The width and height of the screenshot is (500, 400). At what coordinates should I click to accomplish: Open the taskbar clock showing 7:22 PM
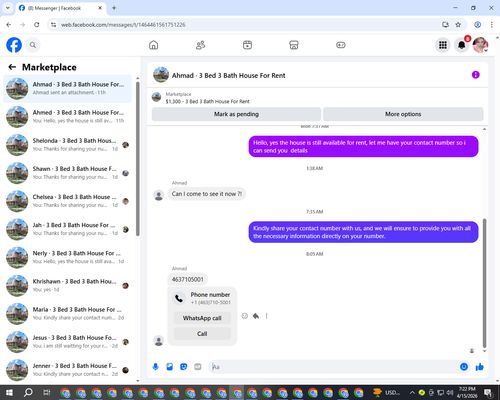tap(467, 392)
